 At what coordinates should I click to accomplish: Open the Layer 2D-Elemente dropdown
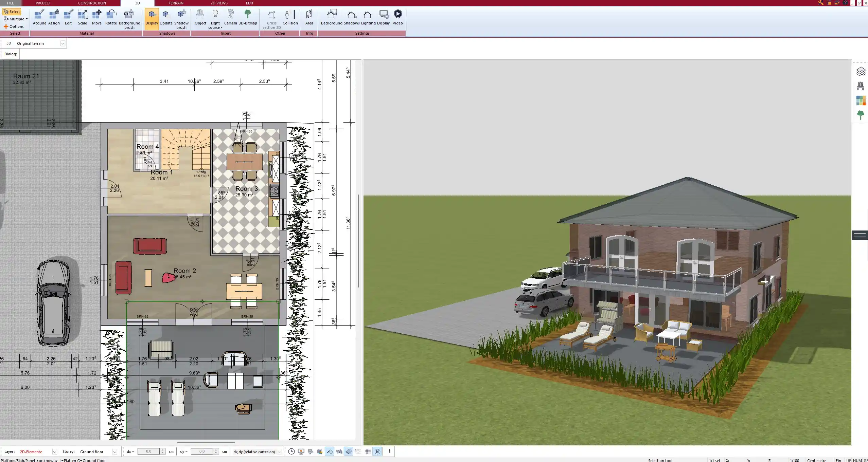click(x=54, y=452)
